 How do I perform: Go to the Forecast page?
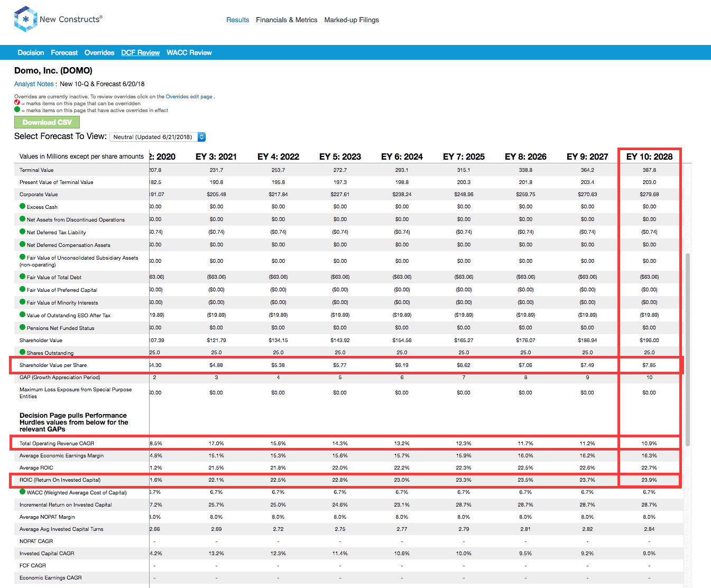pos(64,53)
